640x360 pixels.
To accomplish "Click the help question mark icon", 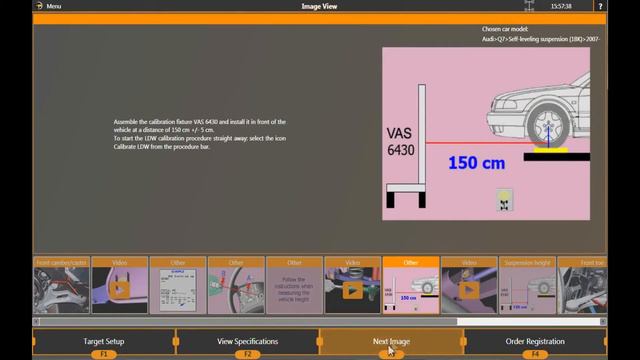I will pyautogui.click(x=600, y=6).
